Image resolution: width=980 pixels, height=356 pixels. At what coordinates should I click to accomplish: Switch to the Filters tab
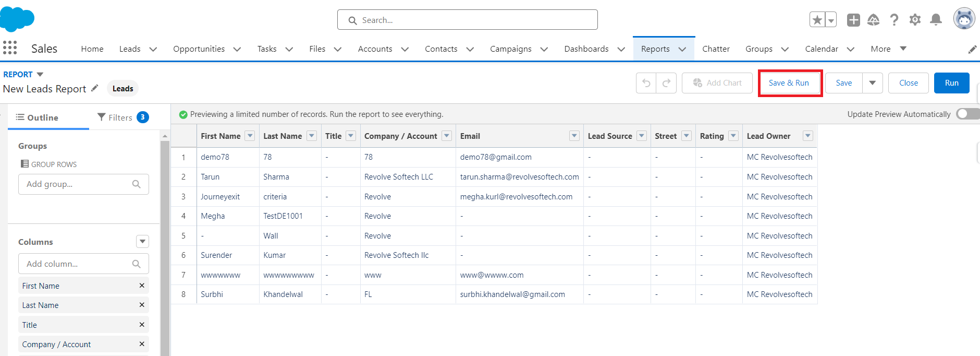(123, 117)
